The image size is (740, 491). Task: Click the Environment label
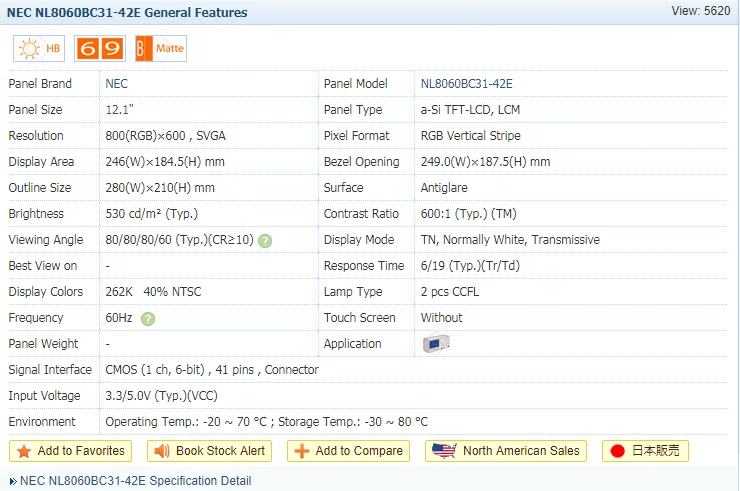tap(42, 421)
